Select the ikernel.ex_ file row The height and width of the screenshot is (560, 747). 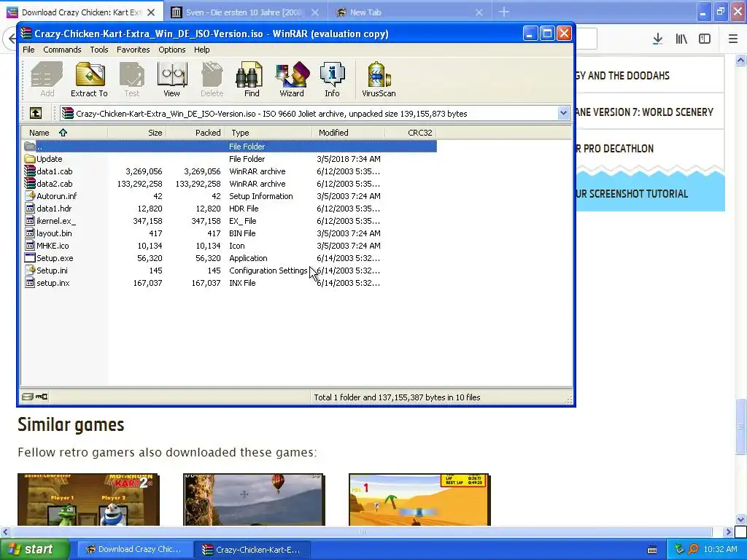(x=229, y=220)
